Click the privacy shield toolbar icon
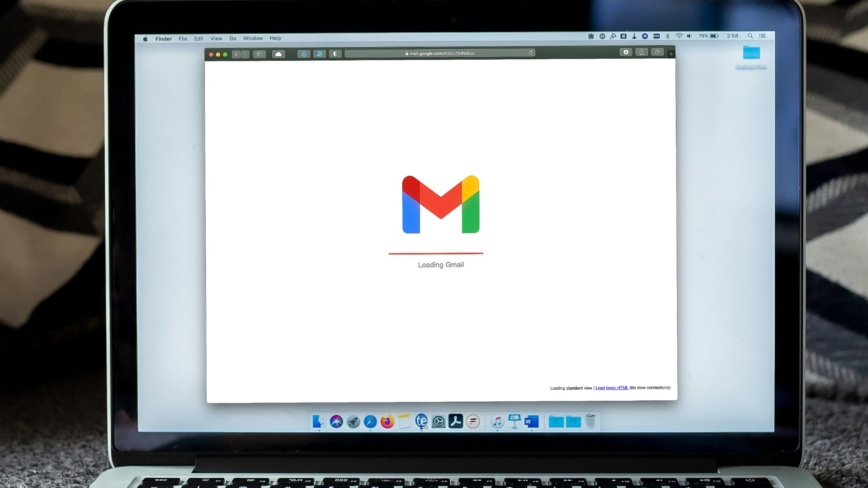Viewport: 868px width, 488px height. (335, 54)
